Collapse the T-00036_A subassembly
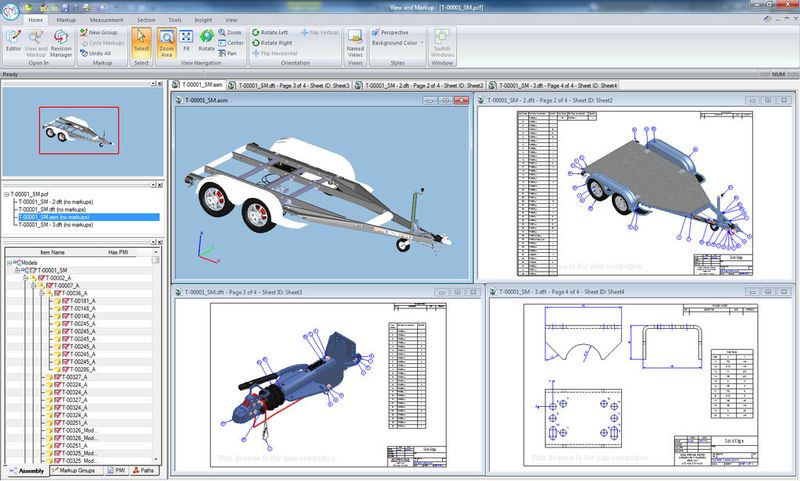Viewport: 800px width, 481px height. (x=42, y=293)
